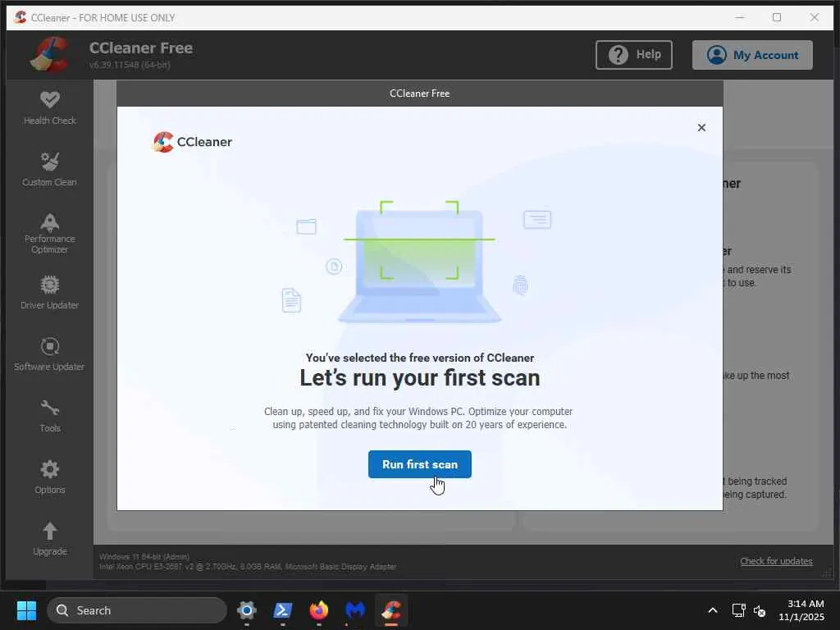This screenshot has height=630, width=840.
Task: Click the CCleaner icon in the window title bar
Action: [x=21, y=17]
